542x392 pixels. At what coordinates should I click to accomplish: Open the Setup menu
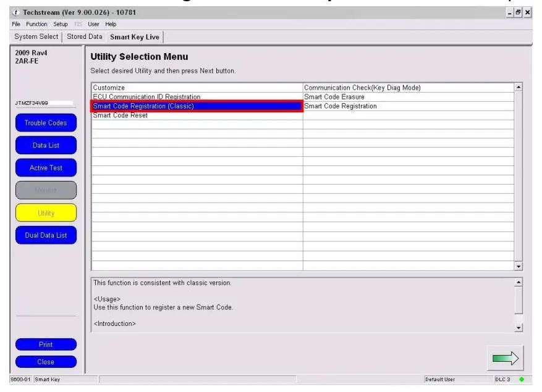tap(61, 24)
